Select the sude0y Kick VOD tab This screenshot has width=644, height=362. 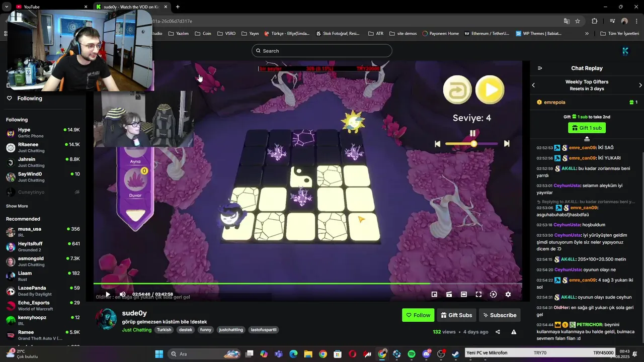point(132,7)
